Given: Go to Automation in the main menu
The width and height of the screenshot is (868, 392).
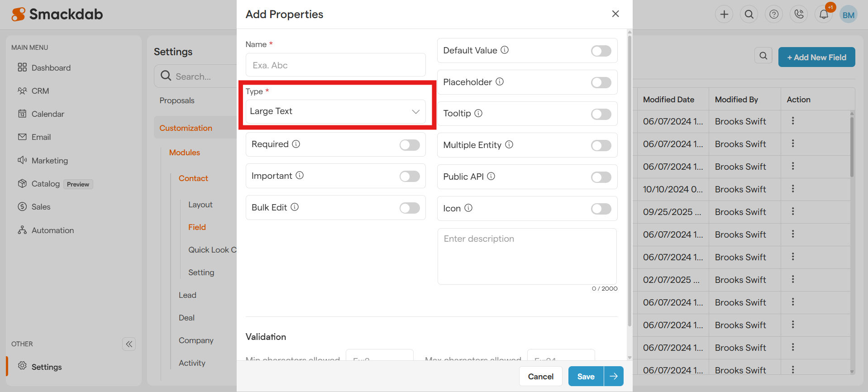Looking at the screenshot, I should [x=52, y=230].
